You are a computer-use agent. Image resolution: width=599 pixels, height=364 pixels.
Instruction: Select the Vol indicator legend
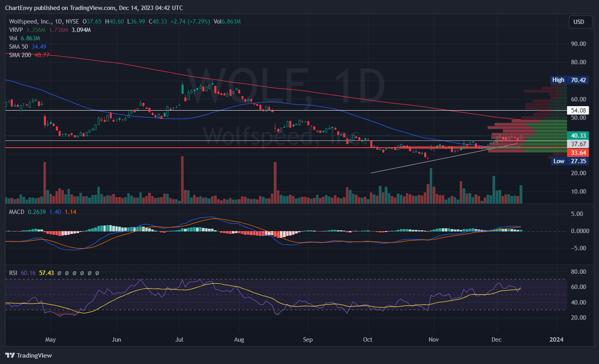[x=13, y=38]
